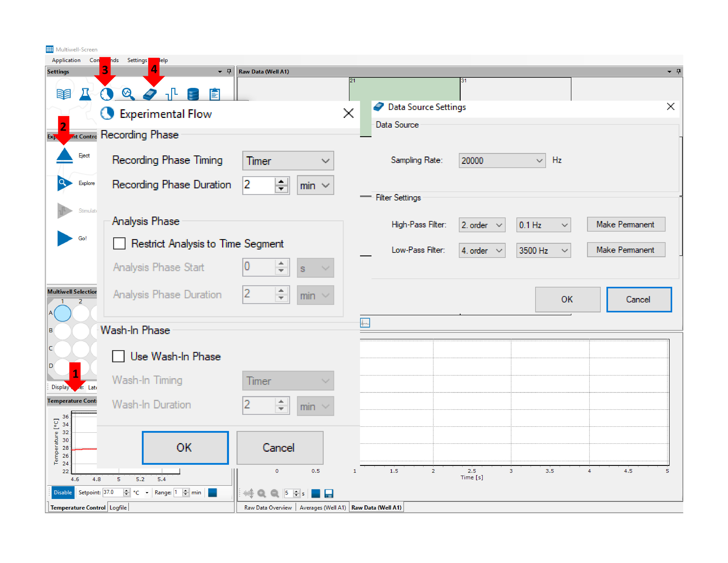Open the clipboard report icon
The width and height of the screenshot is (728, 563).
215,94
